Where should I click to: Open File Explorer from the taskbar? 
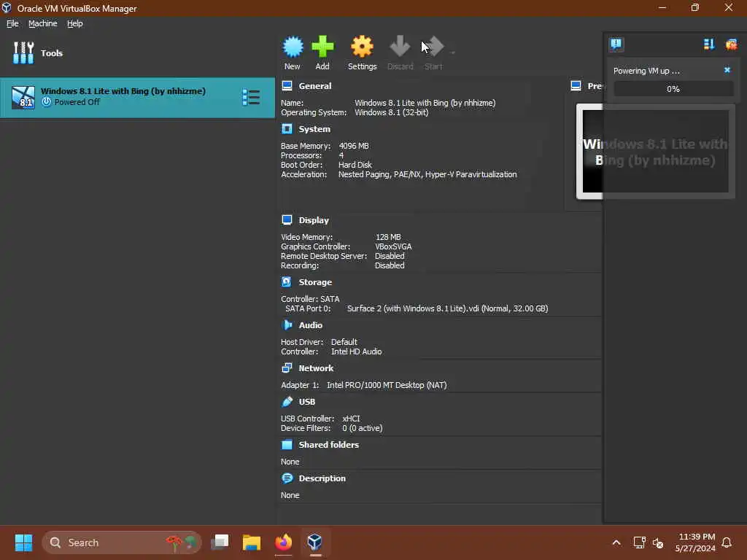[x=252, y=542]
